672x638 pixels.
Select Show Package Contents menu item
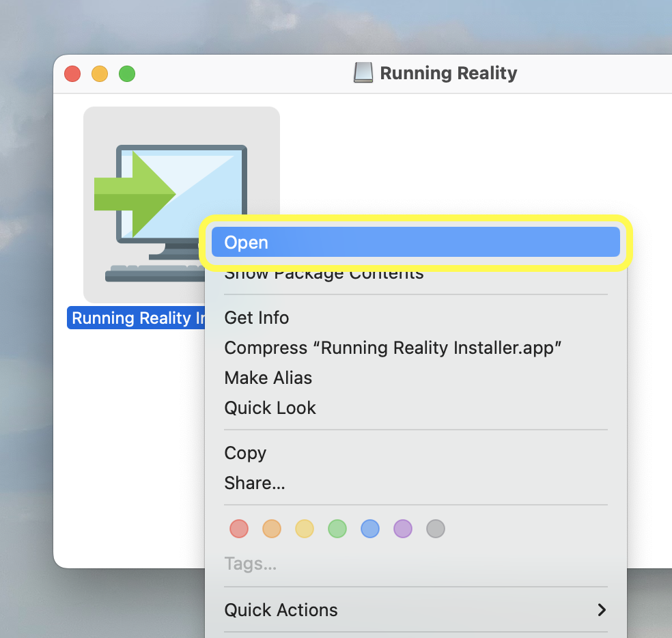pos(324,275)
